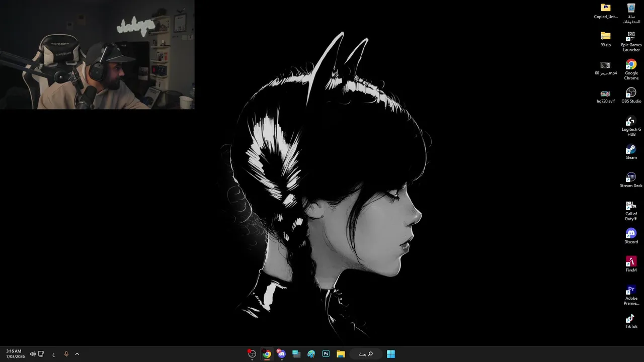This screenshot has height=362, width=644.
Task: Open Photoshop from the taskbar
Action: 326,354
